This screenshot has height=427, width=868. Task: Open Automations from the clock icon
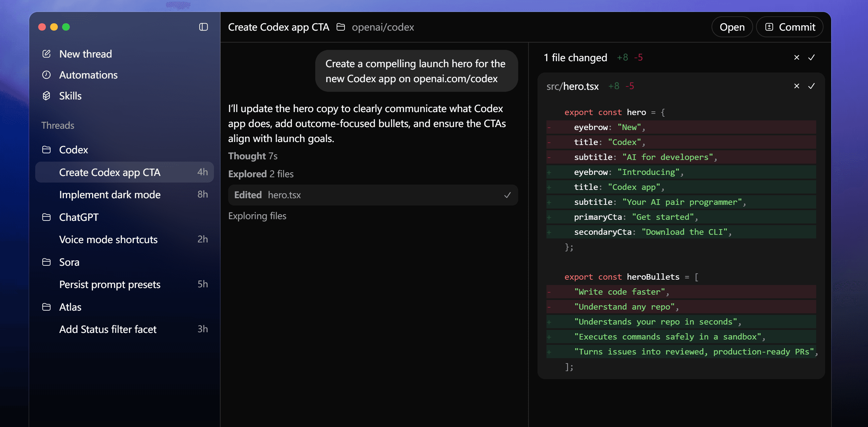pos(47,75)
